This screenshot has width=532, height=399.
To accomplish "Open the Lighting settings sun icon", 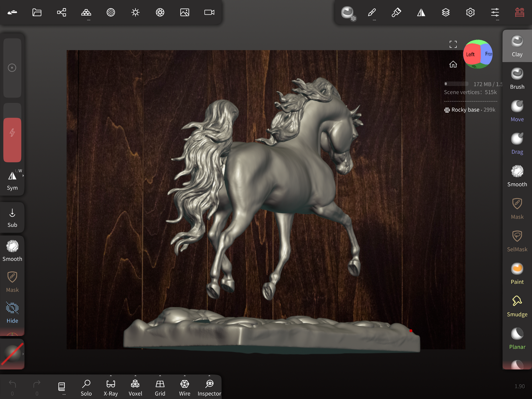I will (x=135, y=13).
